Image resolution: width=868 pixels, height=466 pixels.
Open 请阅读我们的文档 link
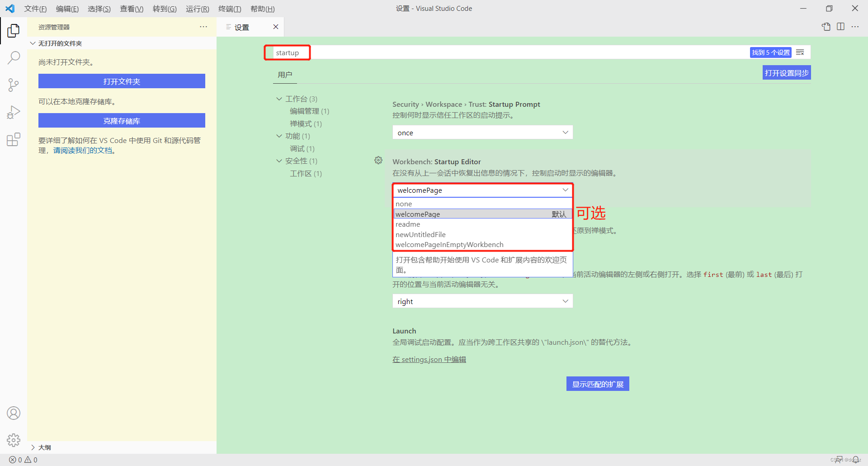click(83, 150)
